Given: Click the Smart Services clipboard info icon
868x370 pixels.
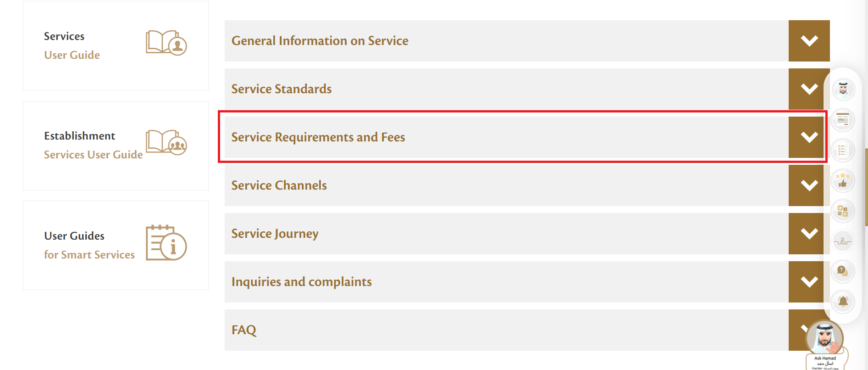Looking at the screenshot, I should 166,244.
